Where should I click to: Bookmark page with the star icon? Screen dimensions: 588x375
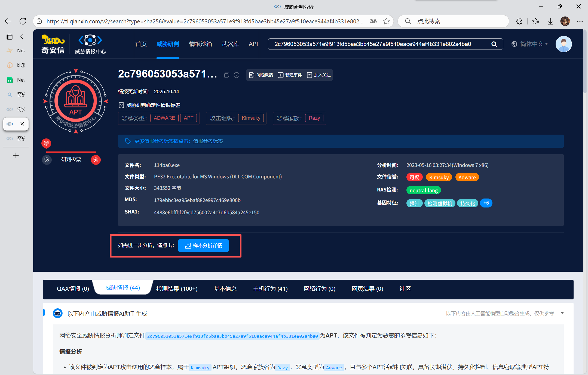tap(386, 21)
